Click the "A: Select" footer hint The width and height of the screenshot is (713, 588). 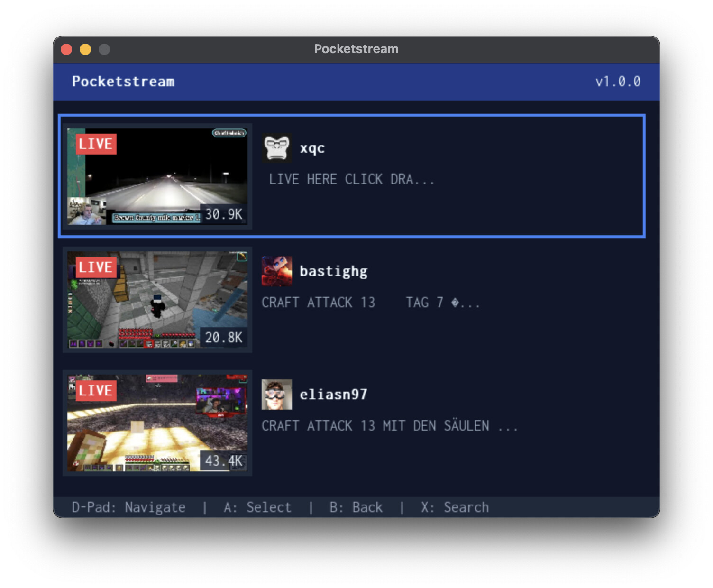tap(257, 507)
